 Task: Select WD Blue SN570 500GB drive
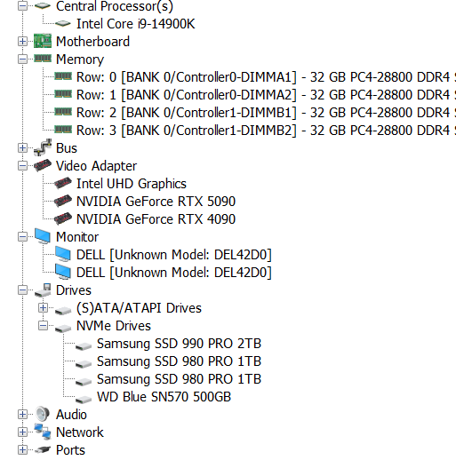pyautogui.click(x=164, y=397)
